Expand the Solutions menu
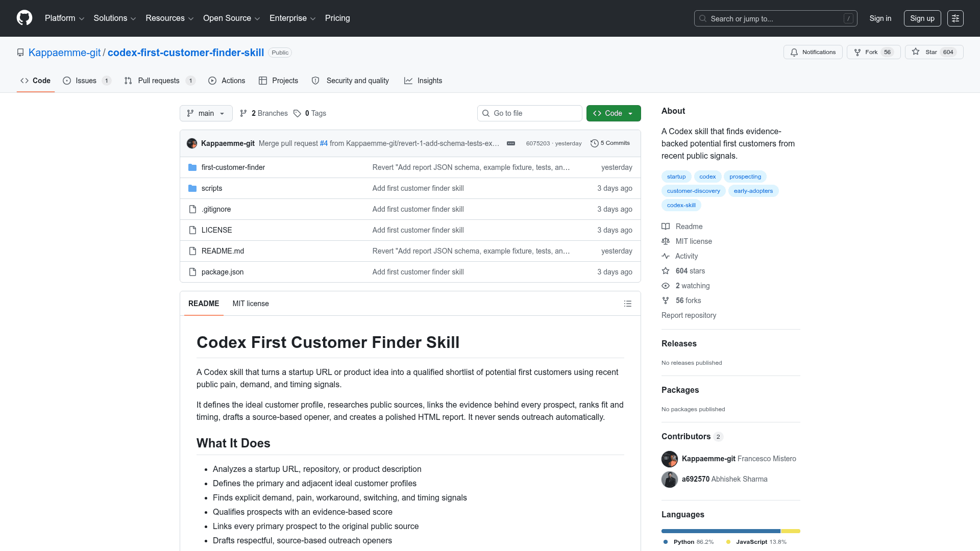This screenshot has width=980, height=551. pos(114,18)
